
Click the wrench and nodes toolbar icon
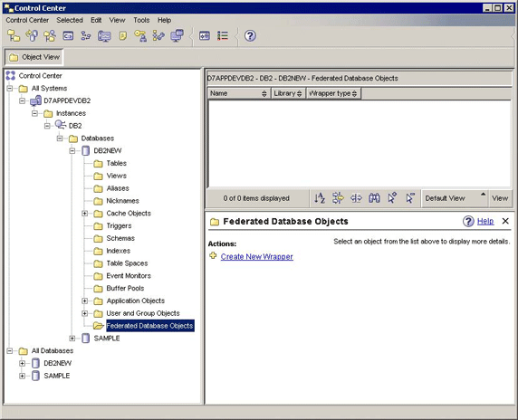tap(158, 35)
